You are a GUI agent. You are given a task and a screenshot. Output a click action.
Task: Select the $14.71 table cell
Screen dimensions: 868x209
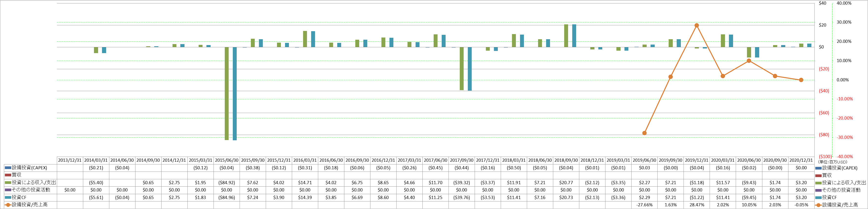click(x=305, y=183)
